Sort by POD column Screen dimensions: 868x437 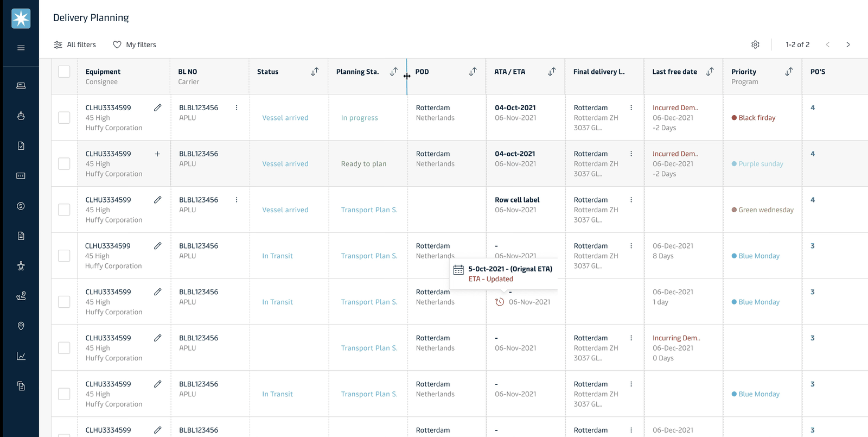(473, 72)
